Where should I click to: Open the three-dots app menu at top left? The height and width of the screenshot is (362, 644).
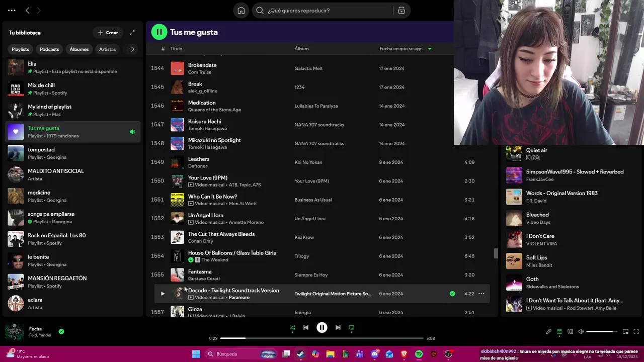[x=12, y=11]
